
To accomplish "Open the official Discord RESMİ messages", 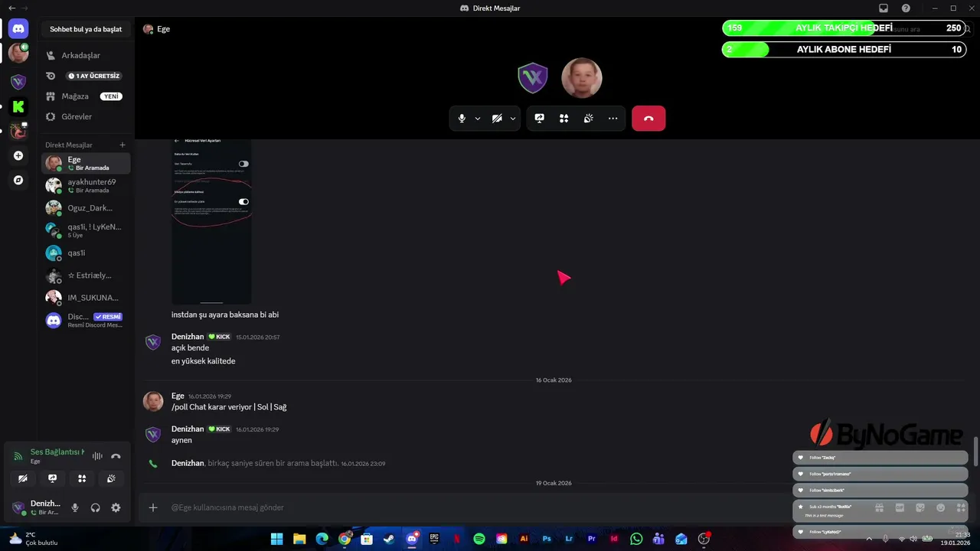I will pos(87,320).
